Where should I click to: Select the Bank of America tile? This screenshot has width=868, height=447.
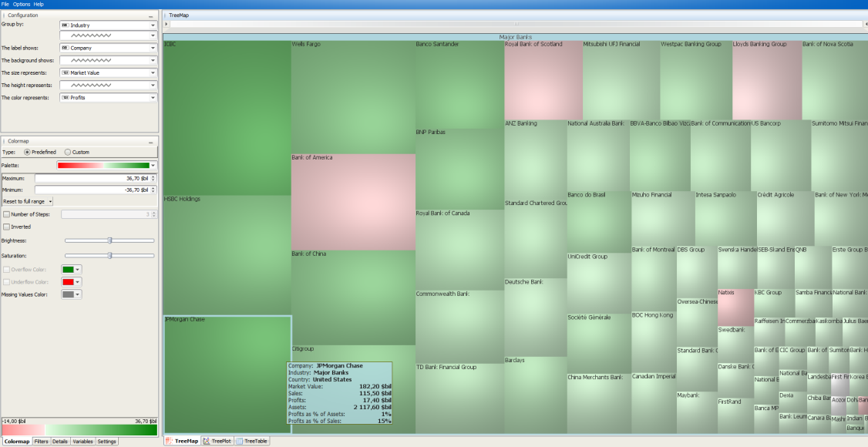353,202
